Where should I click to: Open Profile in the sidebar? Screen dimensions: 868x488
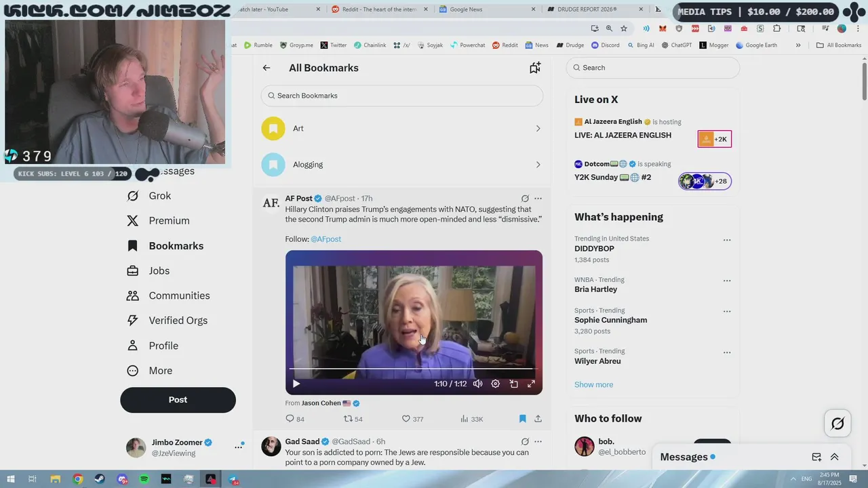point(153,346)
